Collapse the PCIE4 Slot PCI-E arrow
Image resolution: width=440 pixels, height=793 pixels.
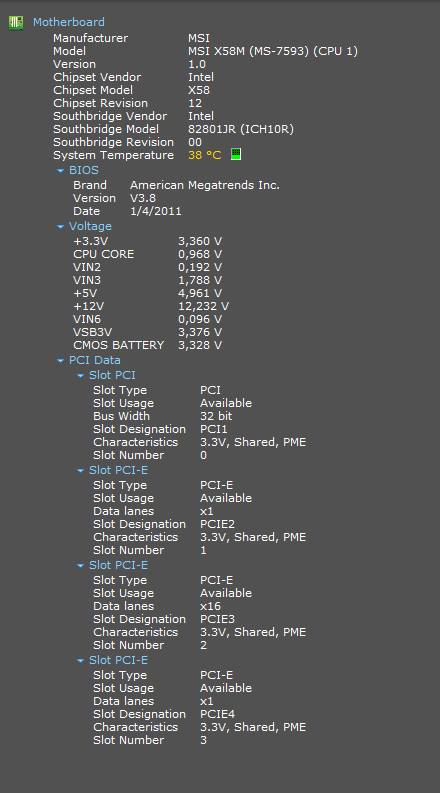[x=80, y=661]
